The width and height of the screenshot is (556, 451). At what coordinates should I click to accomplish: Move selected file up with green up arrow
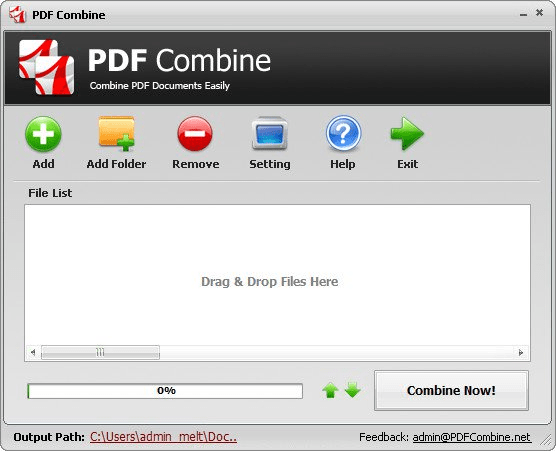(x=330, y=390)
